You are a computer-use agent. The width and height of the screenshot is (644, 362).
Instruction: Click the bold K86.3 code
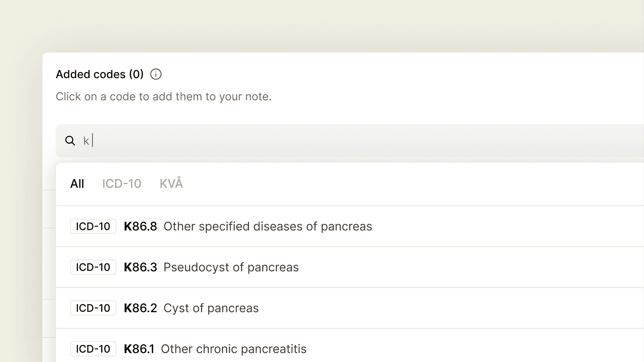(140, 267)
